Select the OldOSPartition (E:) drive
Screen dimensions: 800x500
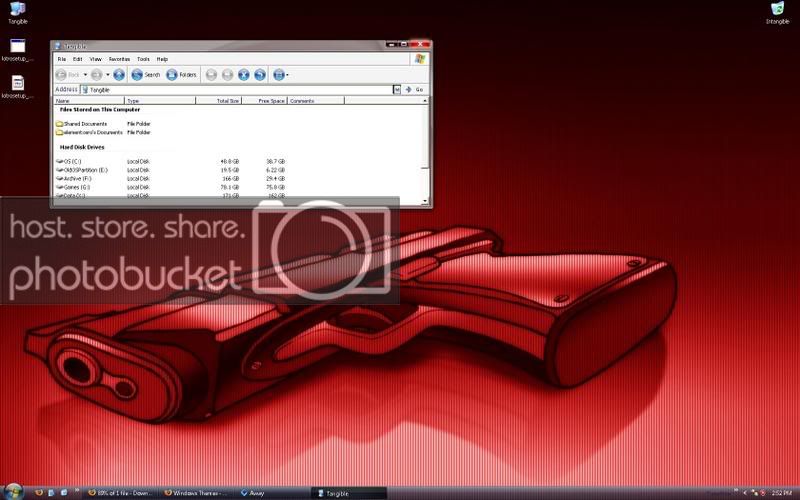pyautogui.click(x=82, y=170)
